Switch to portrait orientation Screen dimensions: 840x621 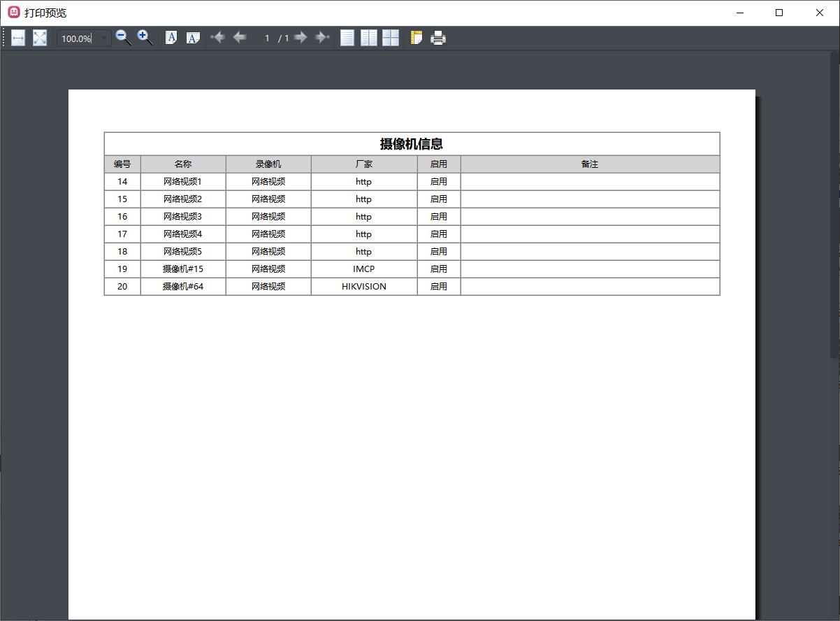(x=171, y=38)
